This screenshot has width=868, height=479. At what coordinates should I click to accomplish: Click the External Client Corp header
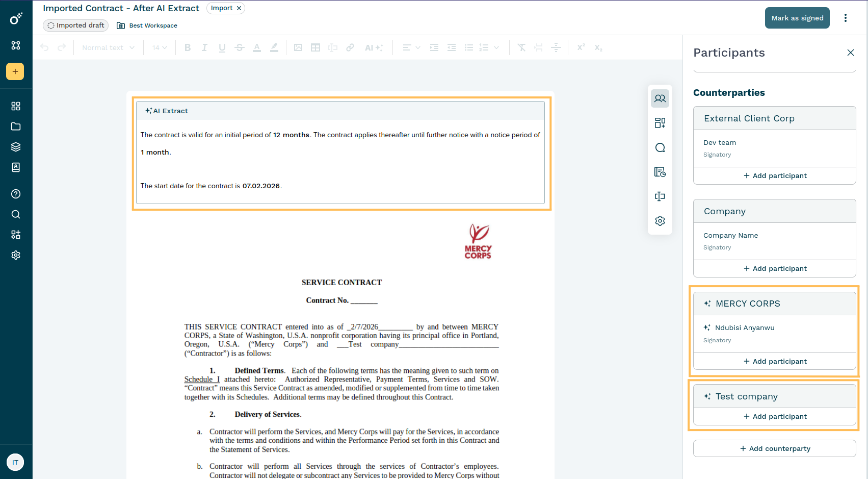775,118
